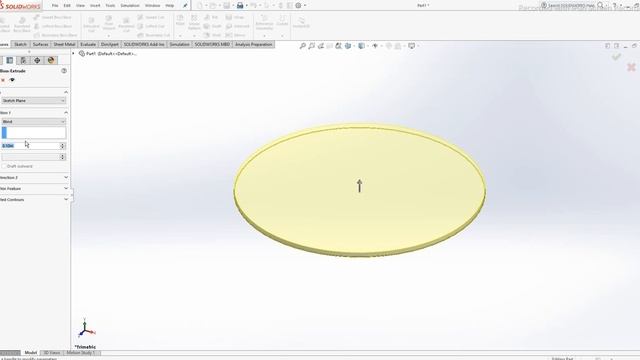This screenshot has height=360, width=640.
Task: Open the PropertyManager tab icon
Action: pos(9,60)
